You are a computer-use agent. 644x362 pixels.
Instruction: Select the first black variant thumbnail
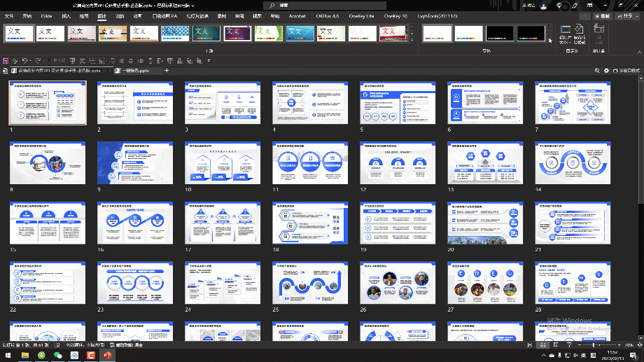tap(499, 34)
